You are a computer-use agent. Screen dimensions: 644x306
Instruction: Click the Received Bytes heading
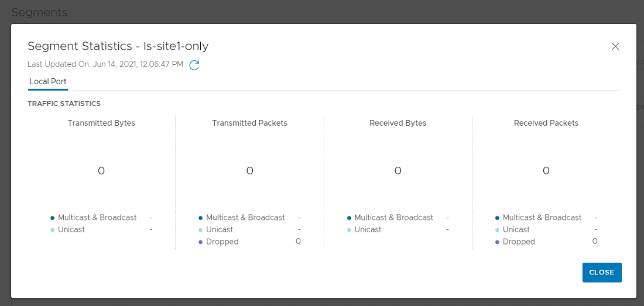[398, 123]
